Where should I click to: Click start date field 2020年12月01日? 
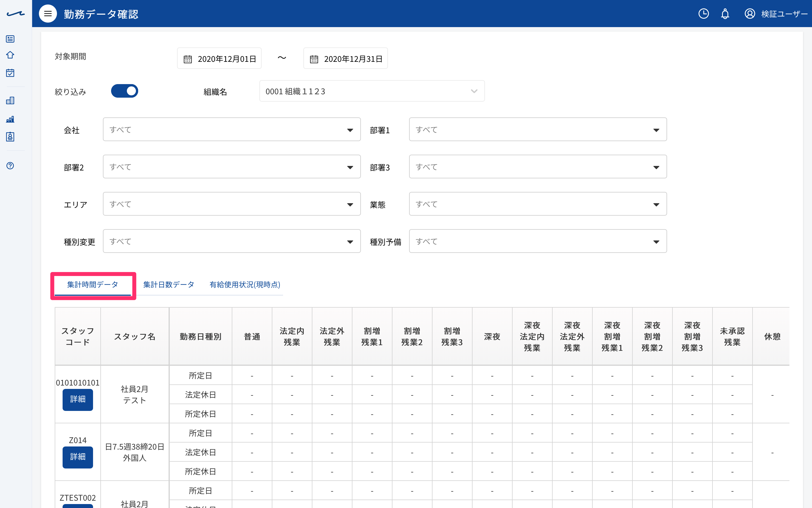[x=219, y=58]
